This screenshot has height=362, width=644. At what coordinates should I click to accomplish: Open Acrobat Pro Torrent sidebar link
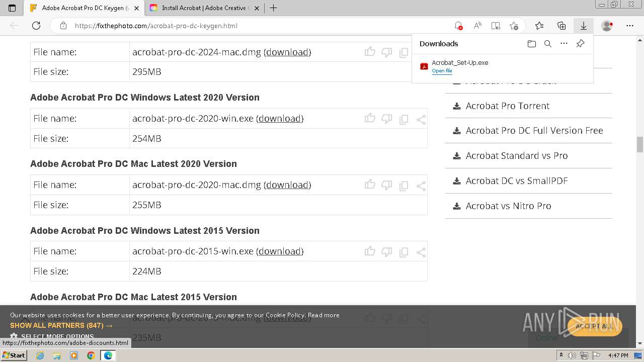click(508, 106)
